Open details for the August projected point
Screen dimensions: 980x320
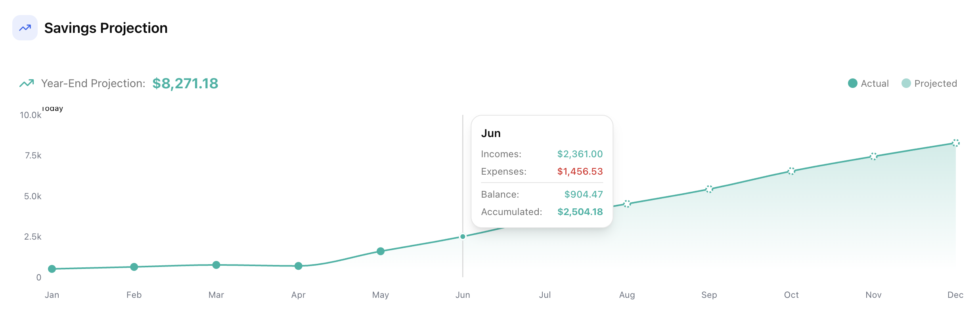coord(627,204)
